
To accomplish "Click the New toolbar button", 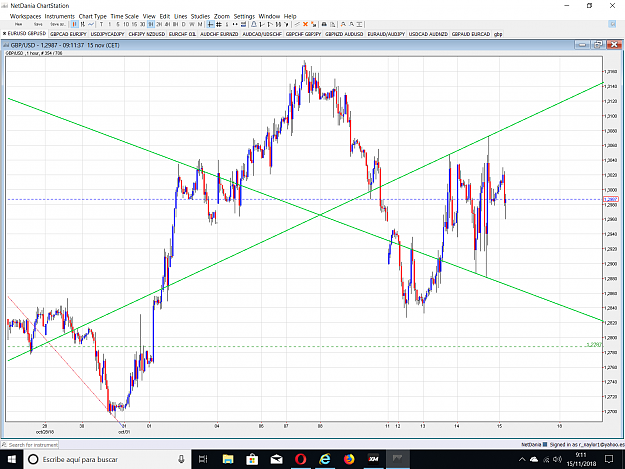I will click(x=18, y=24).
